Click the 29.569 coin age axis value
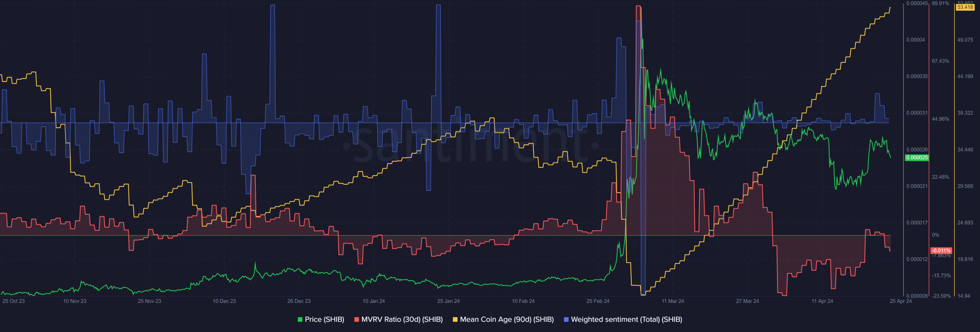 965,186
